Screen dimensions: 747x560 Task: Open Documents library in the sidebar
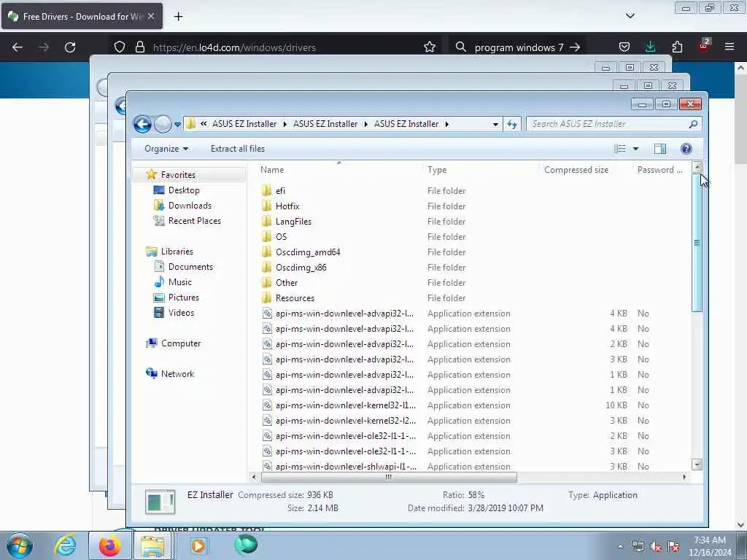click(x=190, y=267)
